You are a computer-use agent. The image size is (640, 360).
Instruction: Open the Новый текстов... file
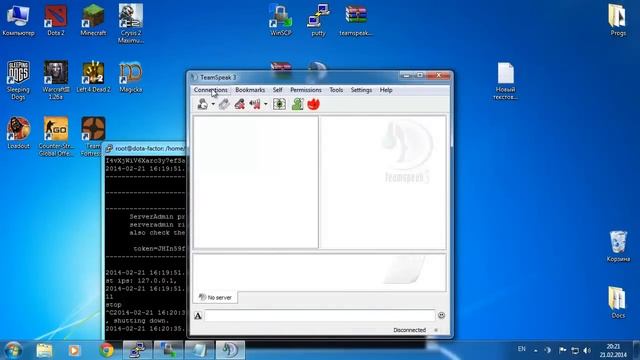coord(505,81)
